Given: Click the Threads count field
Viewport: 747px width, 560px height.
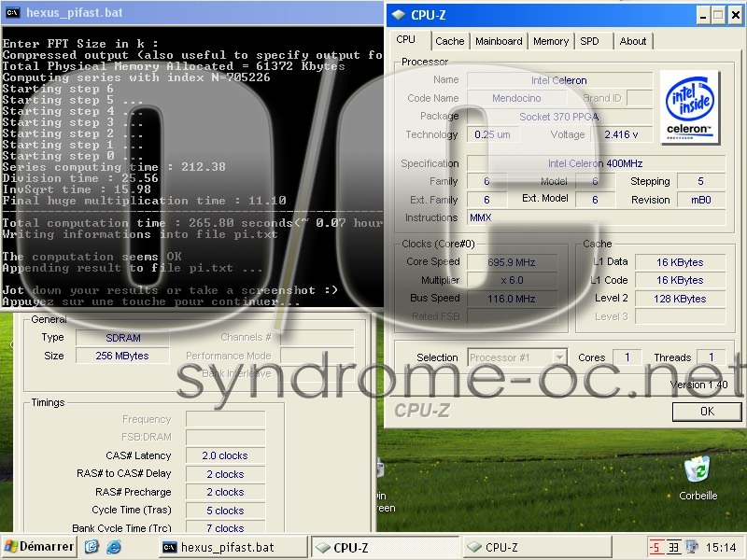Looking at the screenshot, I should tap(711, 357).
